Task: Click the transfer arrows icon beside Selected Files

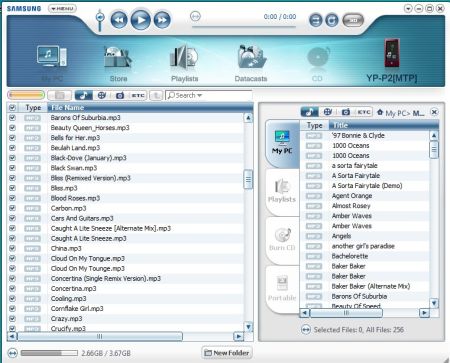Action: coord(305,330)
